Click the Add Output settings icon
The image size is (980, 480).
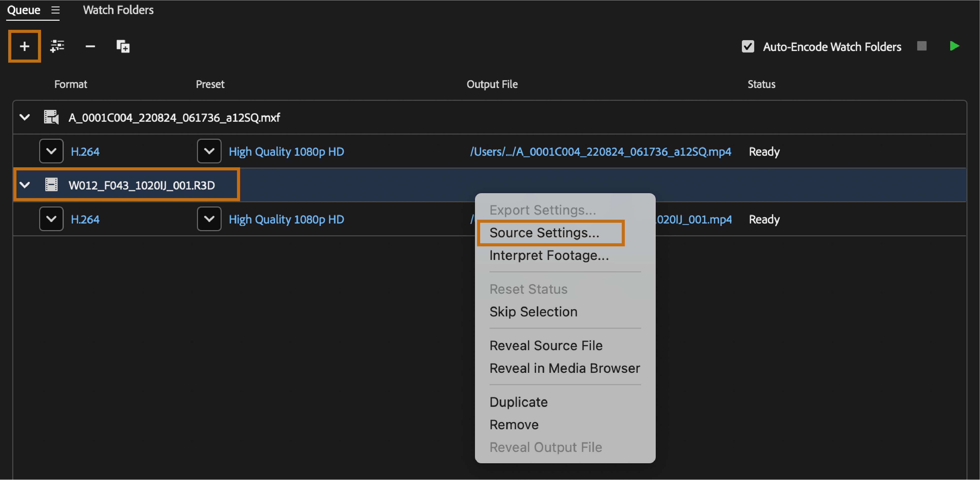pos(57,46)
